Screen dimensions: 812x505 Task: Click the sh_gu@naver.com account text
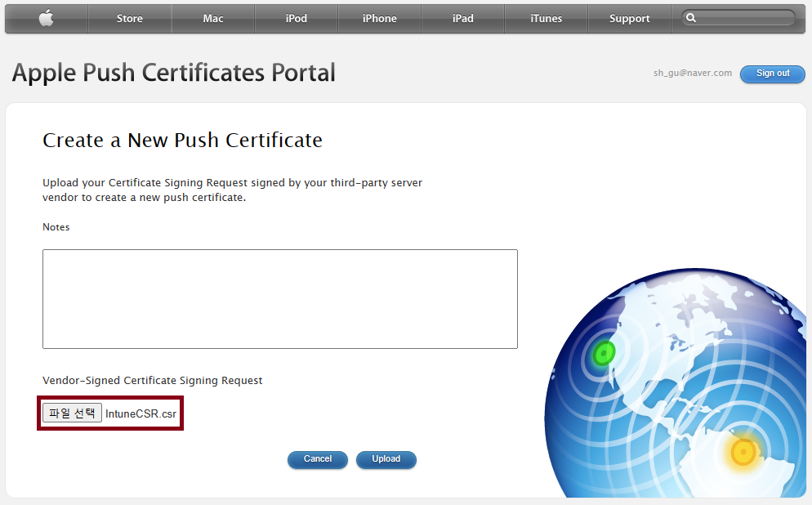point(693,73)
